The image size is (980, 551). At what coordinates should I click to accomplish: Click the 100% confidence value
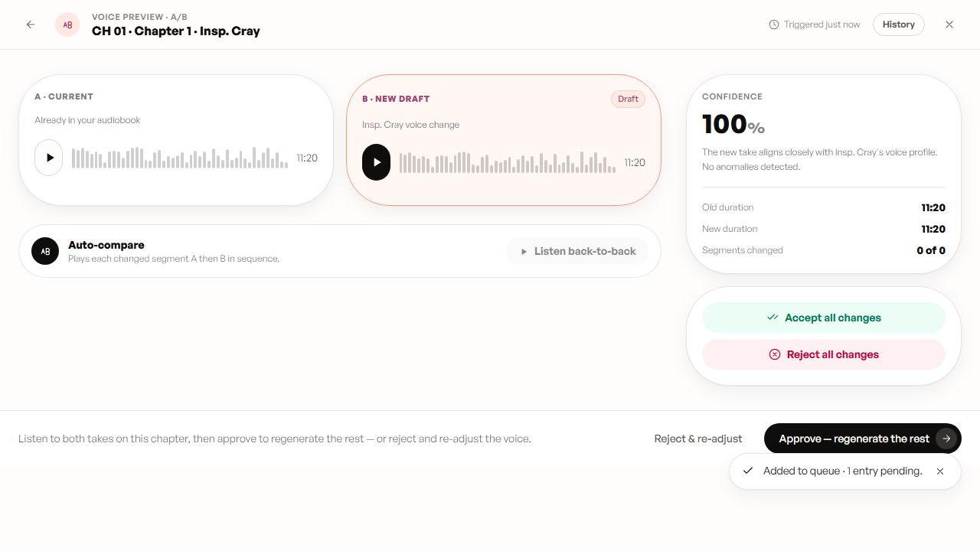tap(733, 124)
